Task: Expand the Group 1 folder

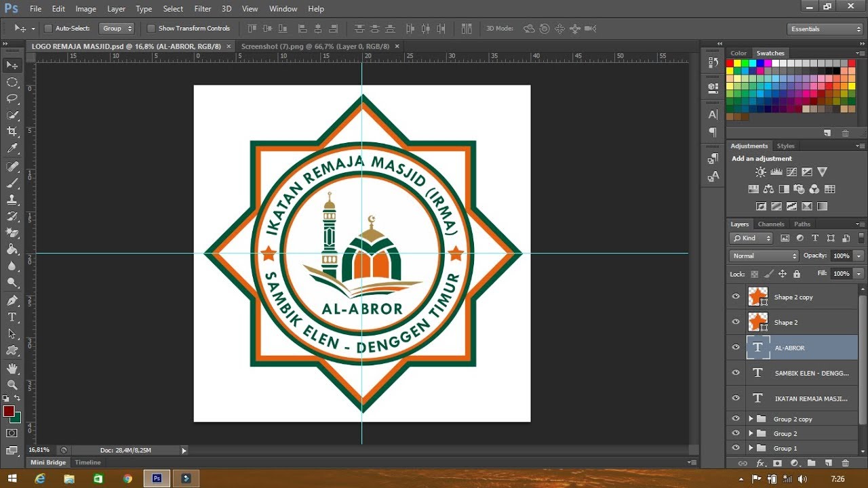Action: [751, 448]
